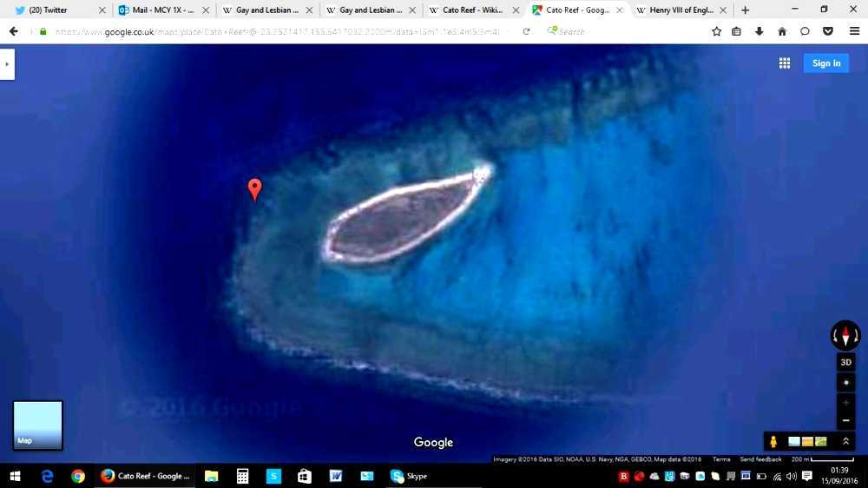Reload the current page
This screenshot has height=488, width=868.
(526, 31)
